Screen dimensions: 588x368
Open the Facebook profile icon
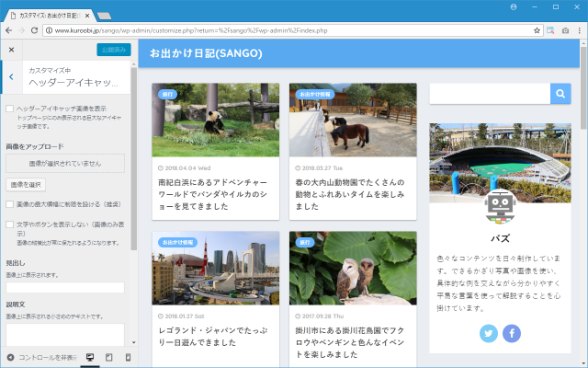512,333
